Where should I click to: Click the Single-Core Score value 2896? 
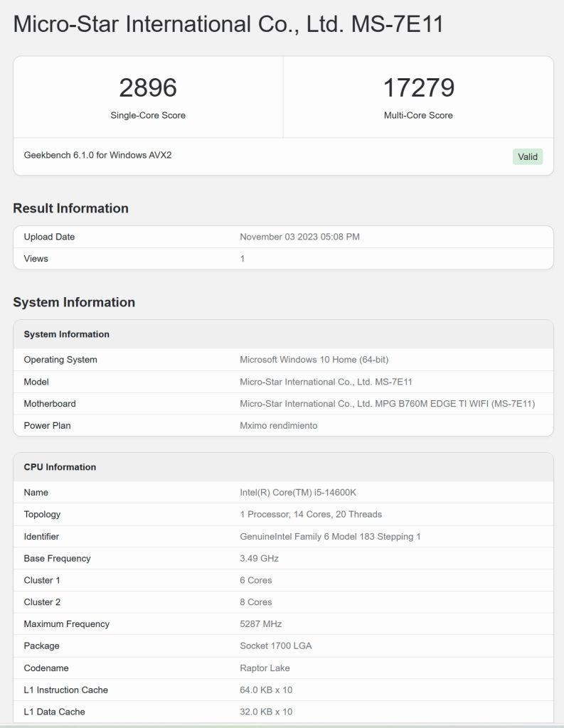[148, 87]
